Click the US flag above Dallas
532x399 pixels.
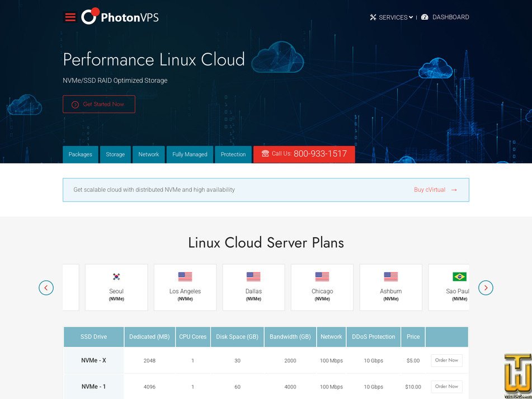pos(253,276)
